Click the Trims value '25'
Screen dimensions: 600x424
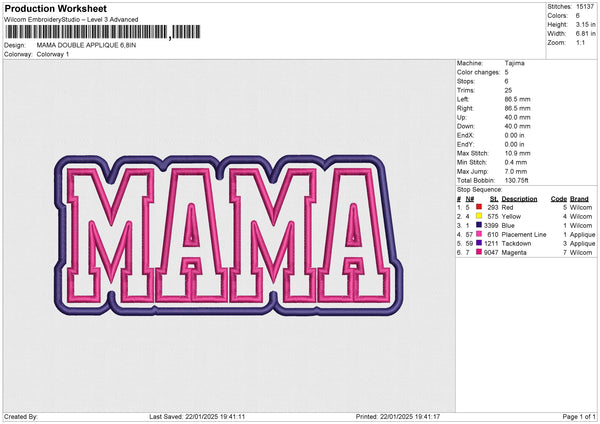point(508,90)
